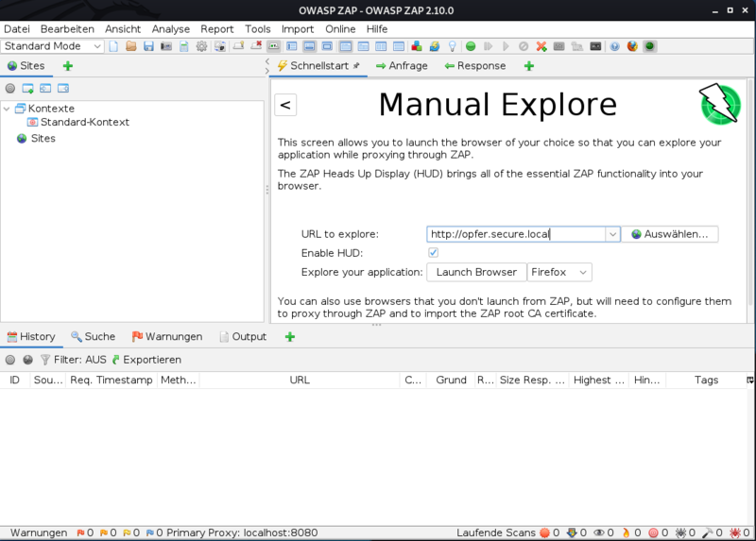The height and width of the screenshot is (541, 756).
Task: Click the Launch Browser button
Action: click(x=476, y=272)
